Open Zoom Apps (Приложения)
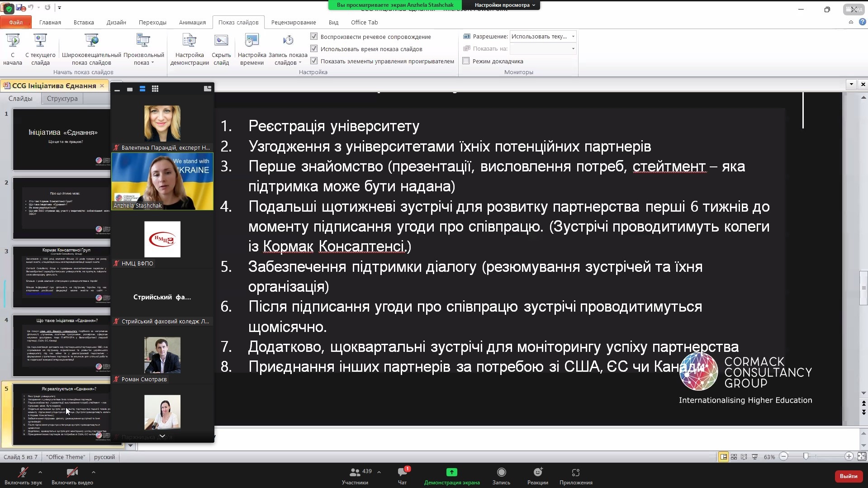The image size is (868, 488). point(576,476)
